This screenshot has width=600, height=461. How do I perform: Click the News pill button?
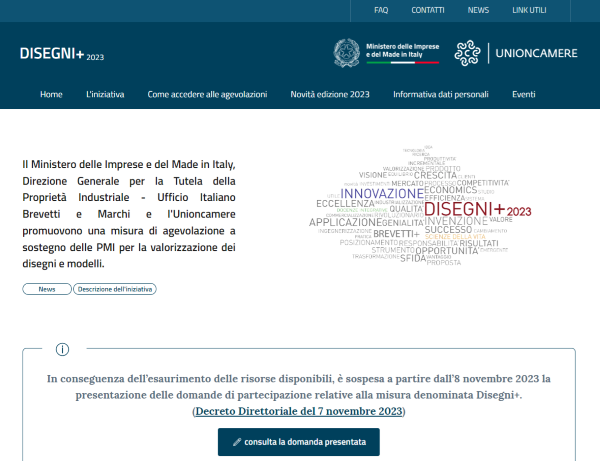click(47, 289)
